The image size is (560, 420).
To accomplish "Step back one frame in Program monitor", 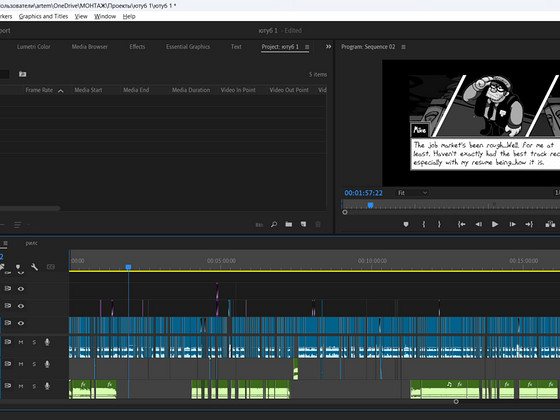I will tap(479, 224).
